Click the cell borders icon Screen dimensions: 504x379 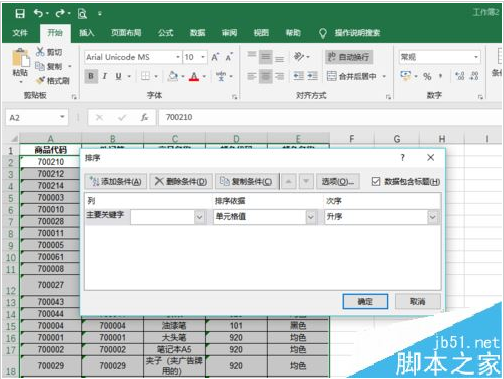(145, 76)
